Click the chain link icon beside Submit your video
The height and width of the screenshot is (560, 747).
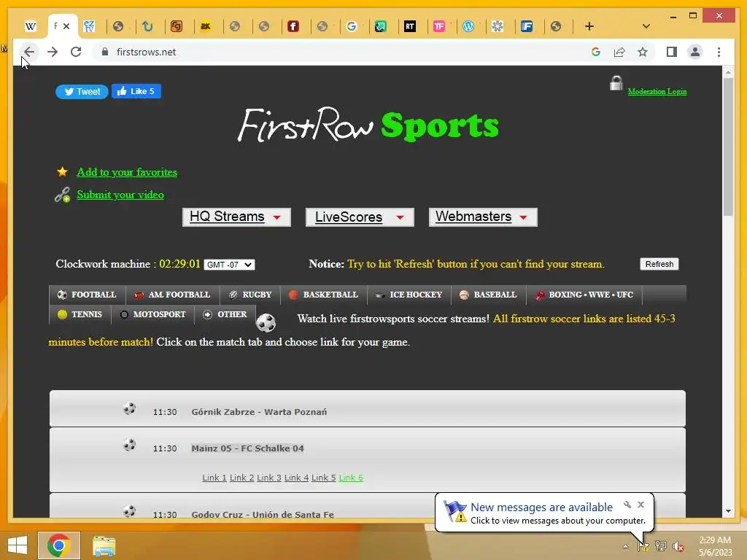click(63, 195)
